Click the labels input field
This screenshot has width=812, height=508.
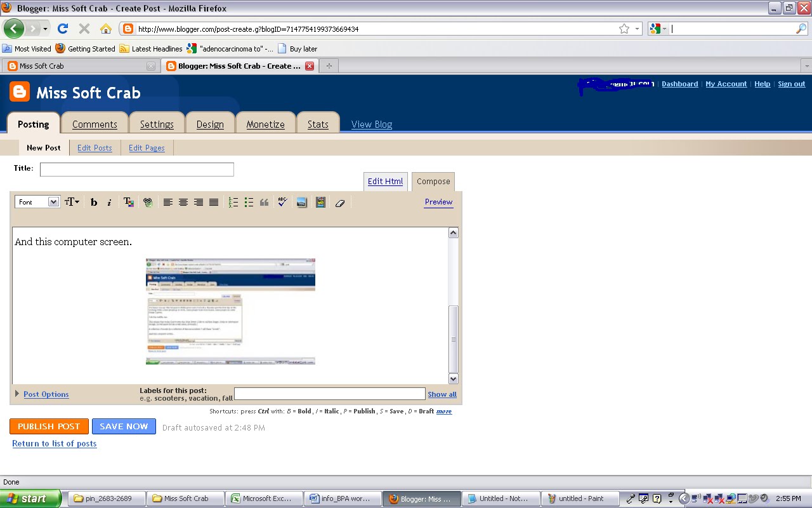click(330, 394)
